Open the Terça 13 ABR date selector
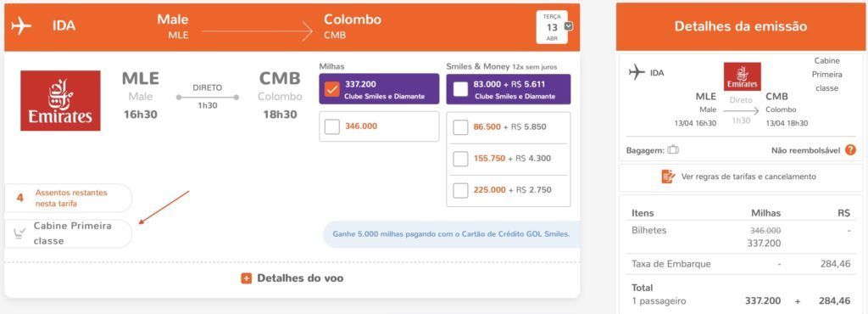Image resolution: width=868 pixels, height=314 pixels. point(552,27)
